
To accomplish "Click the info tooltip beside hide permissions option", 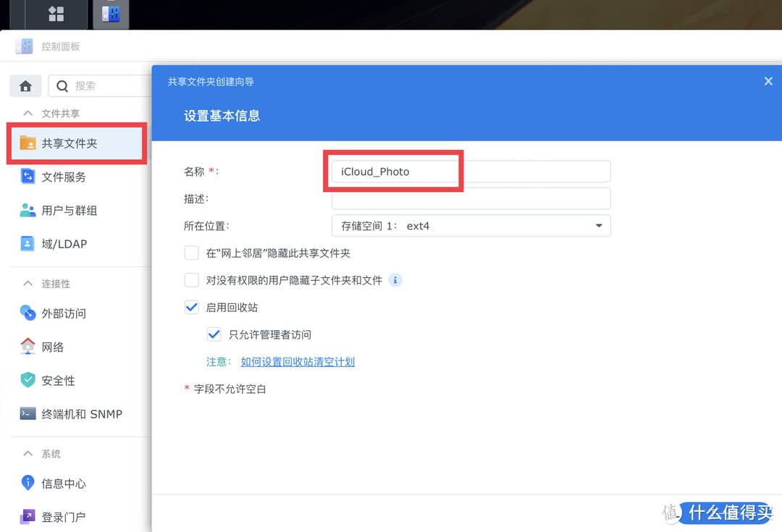I will 395,280.
